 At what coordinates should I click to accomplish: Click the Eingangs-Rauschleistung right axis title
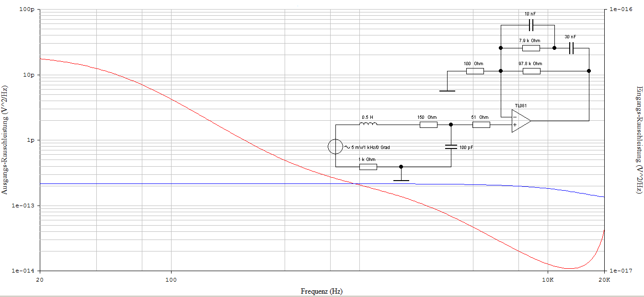(639, 140)
